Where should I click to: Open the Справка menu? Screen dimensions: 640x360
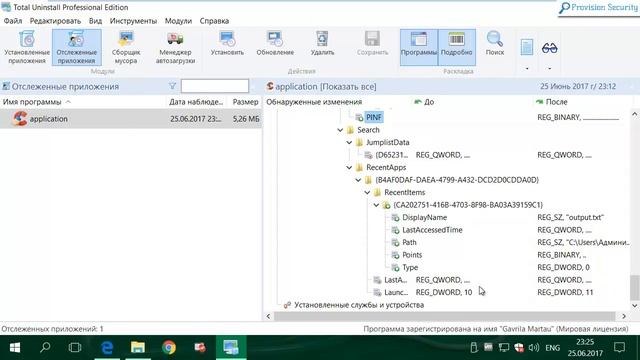214,21
